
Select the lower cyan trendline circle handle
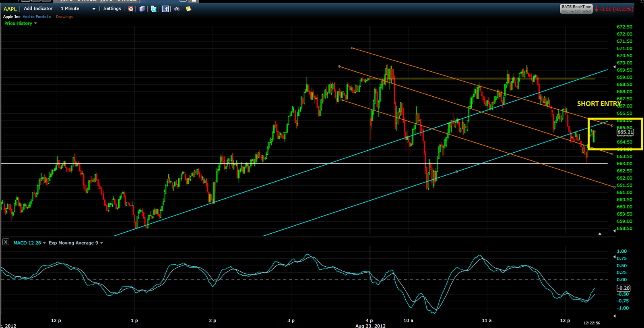pyautogui.click(x=456, y=172)
